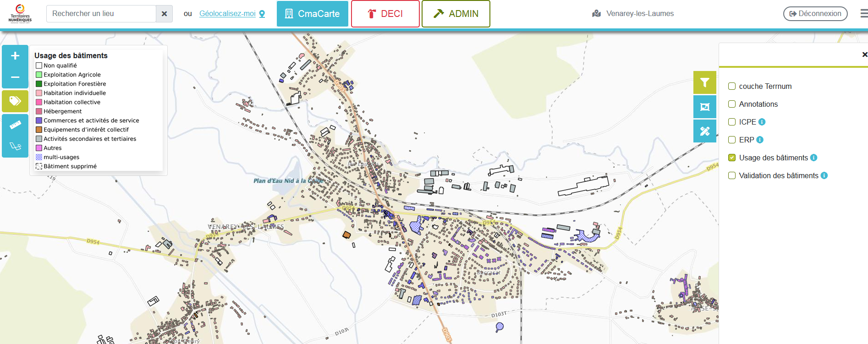Click the Rechercher un lieu search field
The width and height of the screenshot is (868, 344).
(101, 14)
